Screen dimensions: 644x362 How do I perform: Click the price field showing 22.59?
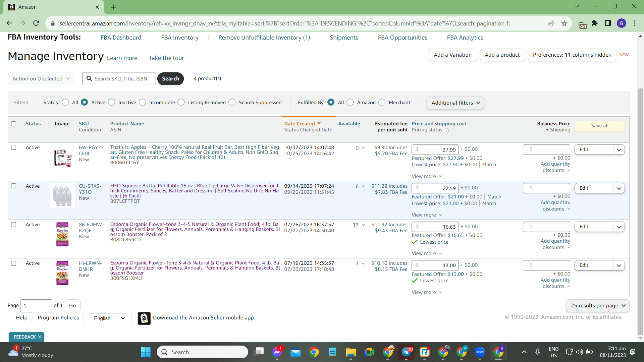click(435, 188)
